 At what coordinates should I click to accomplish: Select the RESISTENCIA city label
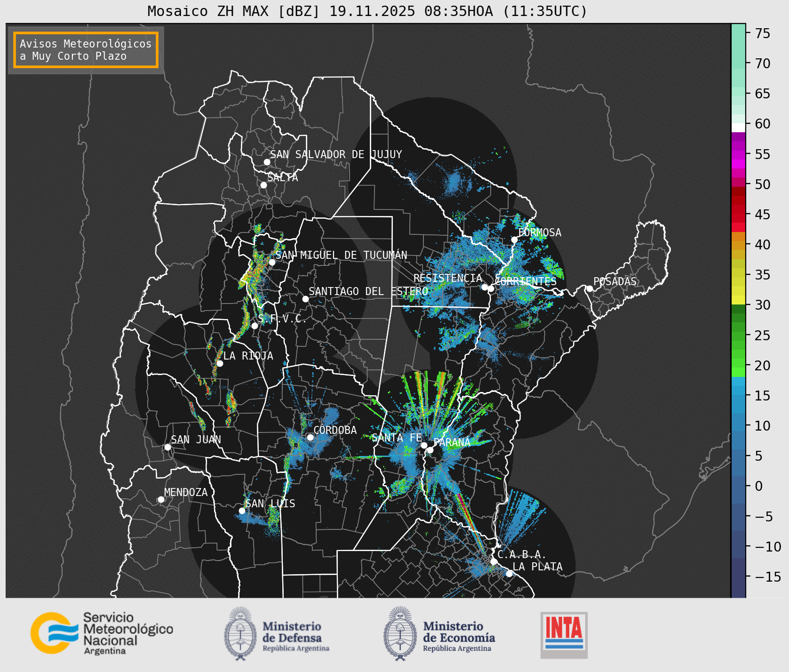click(x=448, y=278)
